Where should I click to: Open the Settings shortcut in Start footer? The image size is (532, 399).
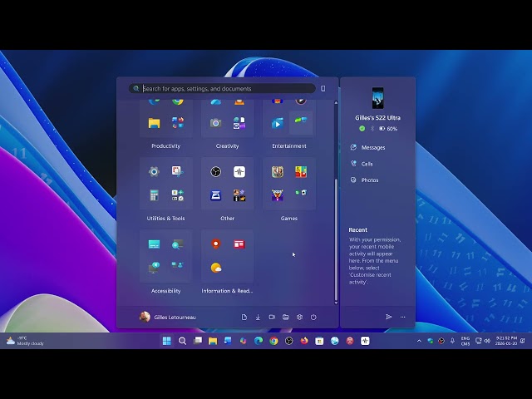299,318
